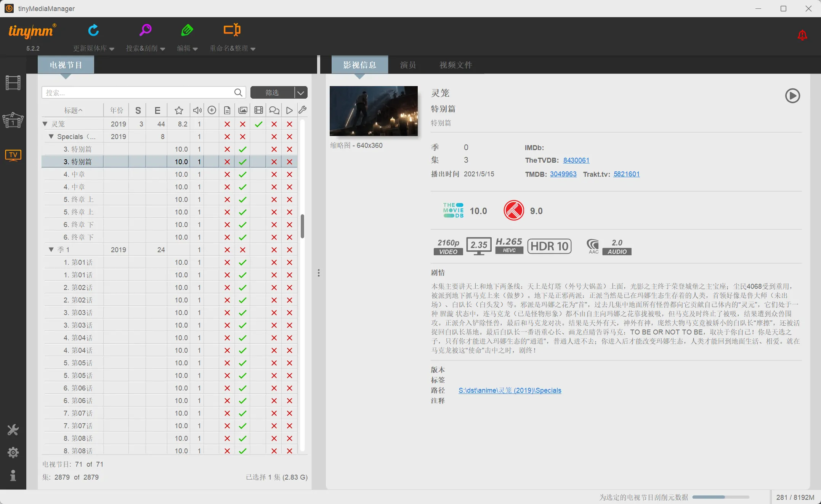Switch to the 视频文件 tab
This screenshot has height=504, width=821.
pos(455,65)
